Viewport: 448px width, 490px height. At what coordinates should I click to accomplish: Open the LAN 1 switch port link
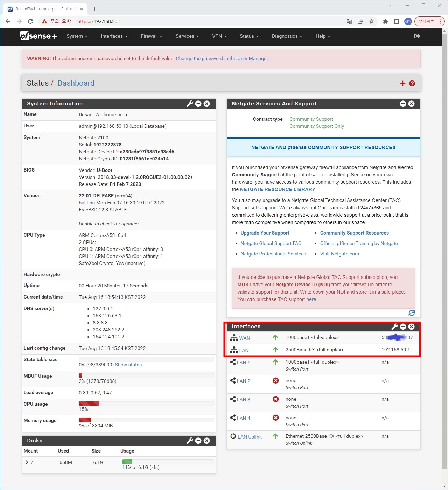[x=243, y=363]
